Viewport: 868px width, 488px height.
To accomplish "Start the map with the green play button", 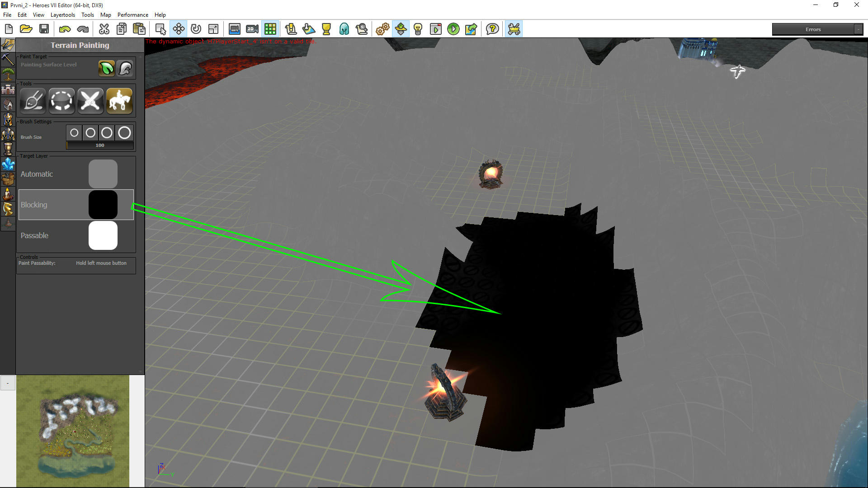I will (453, 29).
